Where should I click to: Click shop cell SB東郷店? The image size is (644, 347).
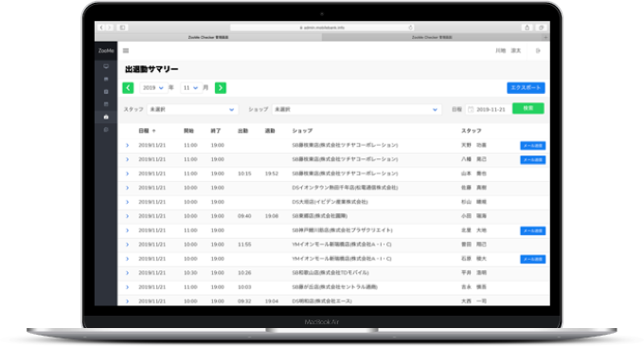point(319,216)
